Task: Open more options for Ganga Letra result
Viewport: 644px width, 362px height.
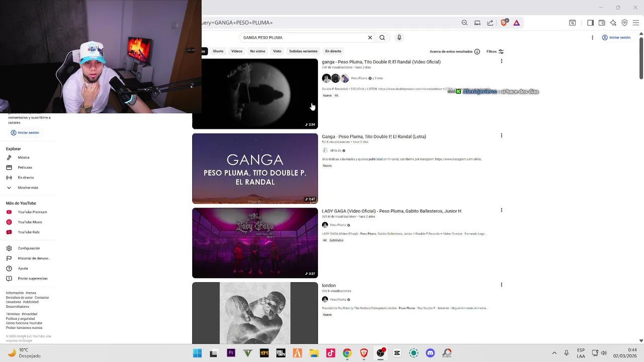Action: (x=501, y=136)
